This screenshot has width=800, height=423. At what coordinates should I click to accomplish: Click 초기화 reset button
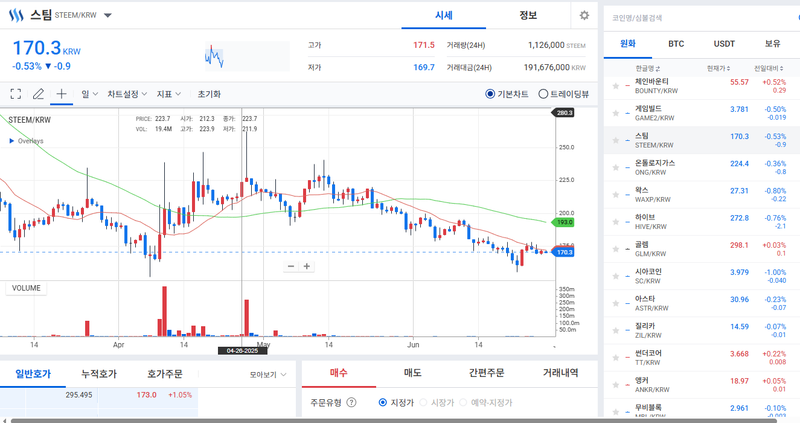click(209, 94)
